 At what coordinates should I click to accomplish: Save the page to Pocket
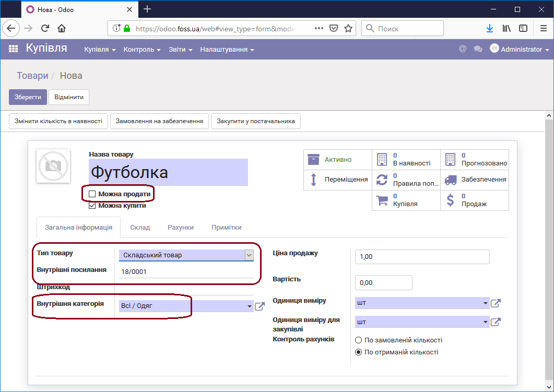tap(334, 28)
